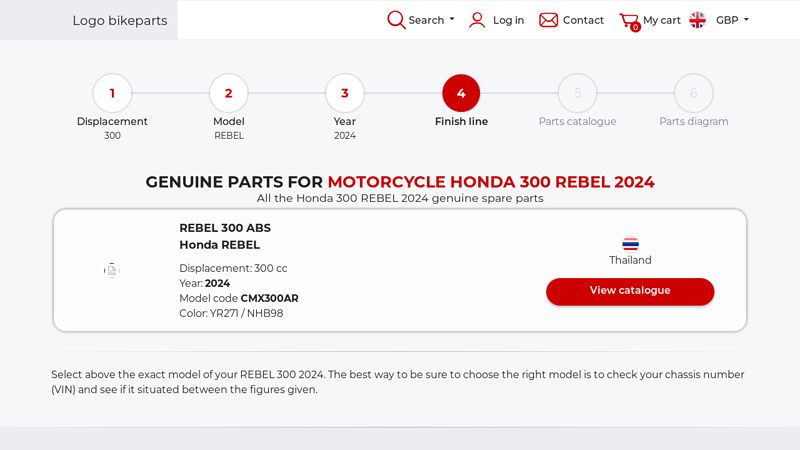Select step 4 Finish line
This screenshot has width=800, height=450.
coord(461,93)
